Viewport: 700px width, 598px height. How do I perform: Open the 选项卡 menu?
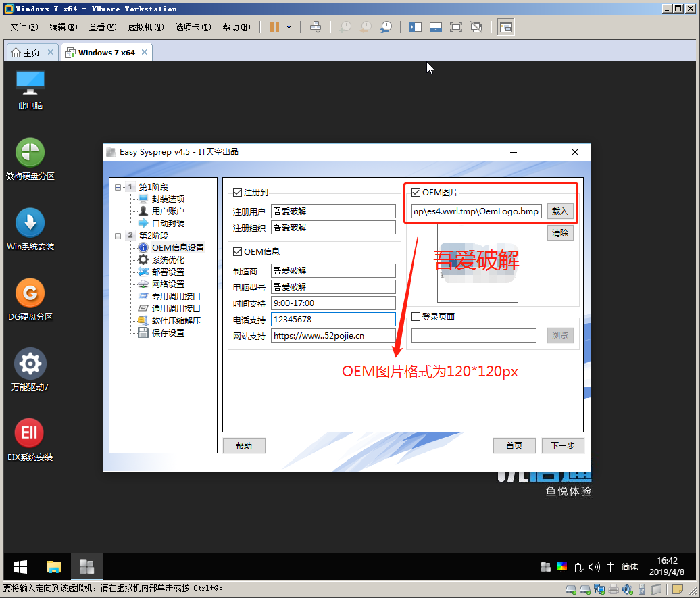coord(193,27)
